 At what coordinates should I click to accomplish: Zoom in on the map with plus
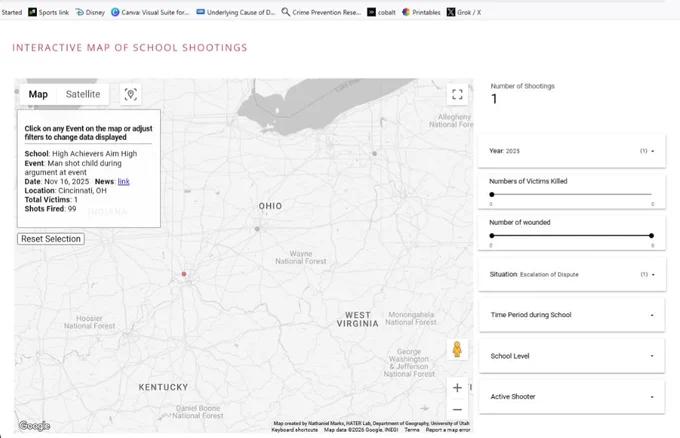pyautogui.click(x=457, y=388)
